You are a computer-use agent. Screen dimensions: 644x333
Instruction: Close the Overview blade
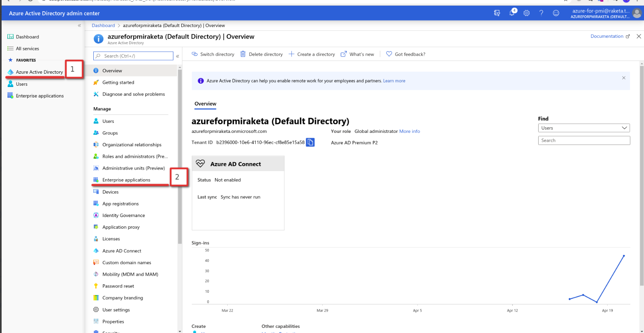[639, 36]
